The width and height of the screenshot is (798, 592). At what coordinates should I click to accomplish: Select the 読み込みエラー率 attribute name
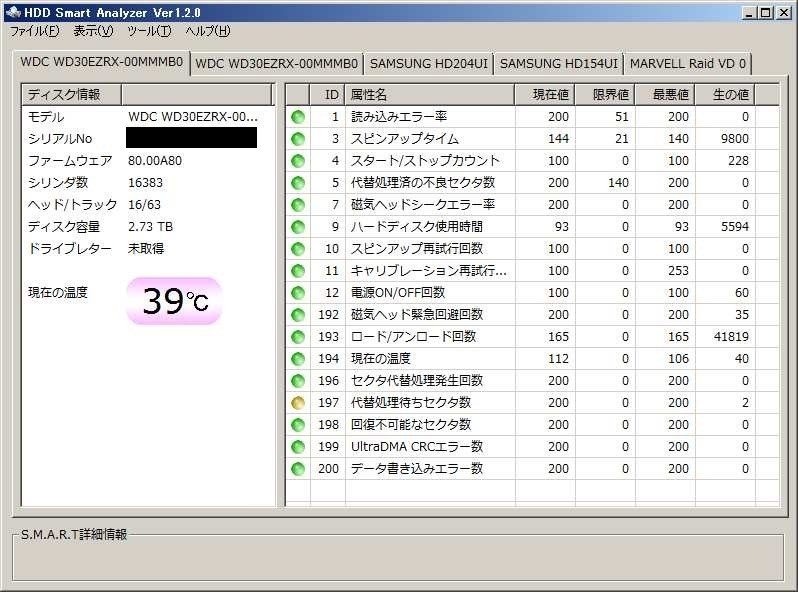click(399, 117)
